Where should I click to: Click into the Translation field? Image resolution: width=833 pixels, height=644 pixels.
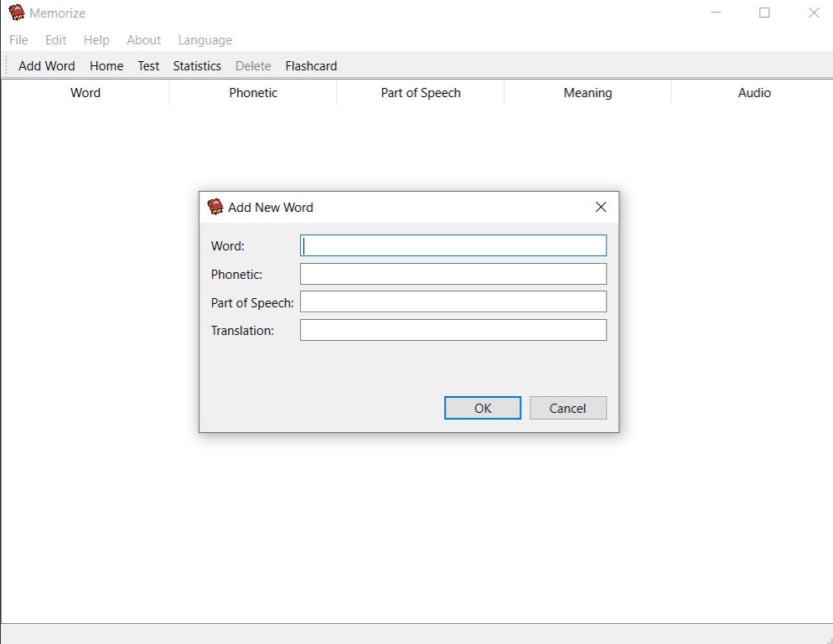tap(453, 330)
